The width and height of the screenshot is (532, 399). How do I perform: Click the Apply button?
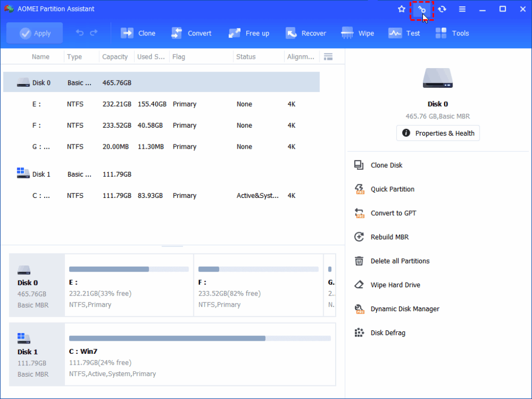35,33
